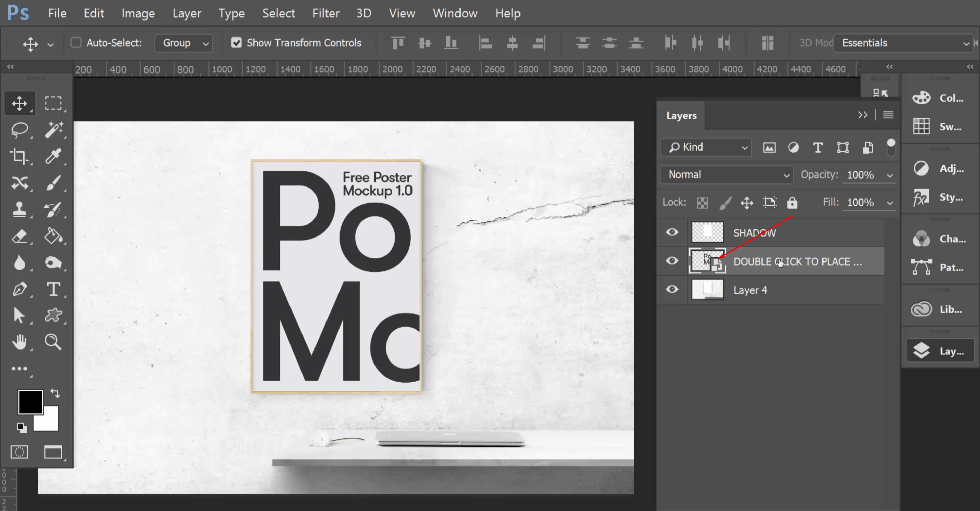Select the Hand tool
The image size is (980, 511).
tap(19, 342)
